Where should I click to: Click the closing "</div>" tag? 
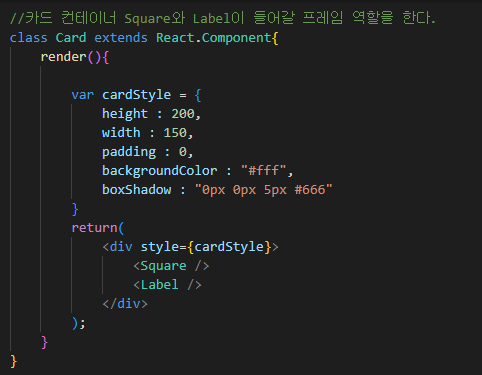[x=125, y=304]
